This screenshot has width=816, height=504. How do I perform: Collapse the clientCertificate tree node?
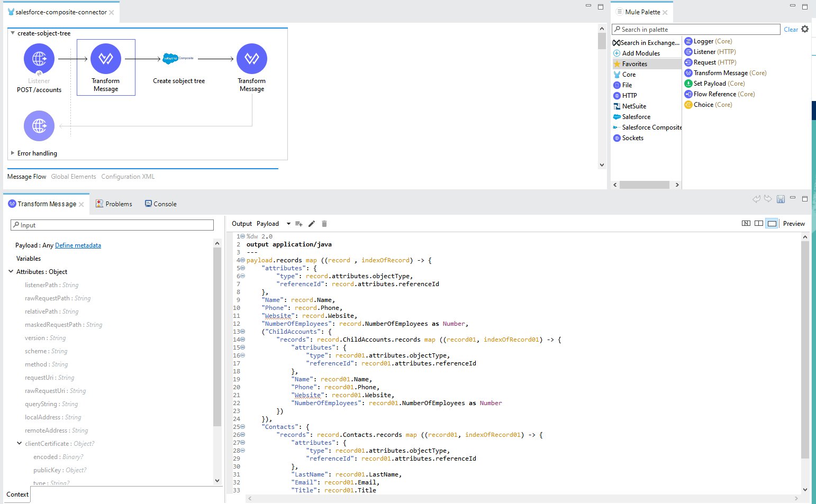point(20,443)
